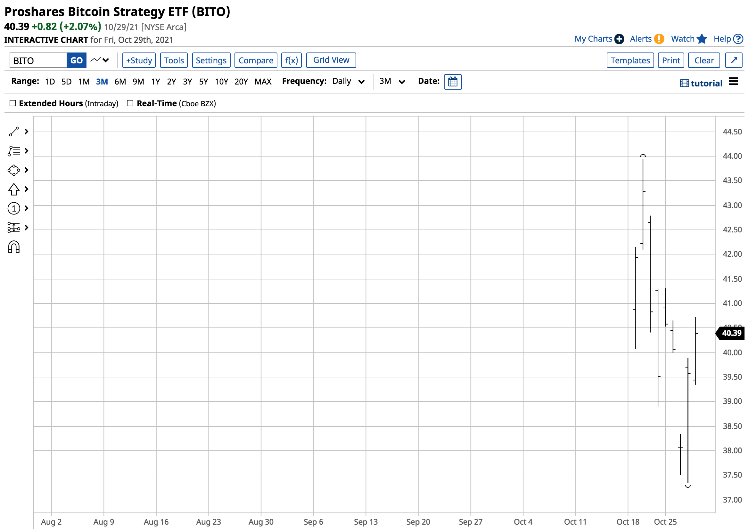Screen dimensions: 756x532
Task: Click the most recent price bar
Action: coord(695,351)
